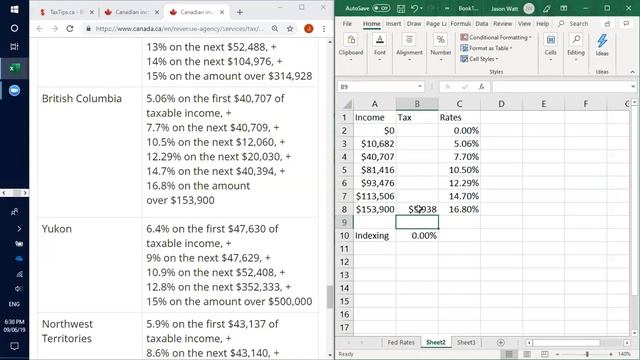Expand the Number group
This screenshot has width=640, height=360.
click(440, 48)
